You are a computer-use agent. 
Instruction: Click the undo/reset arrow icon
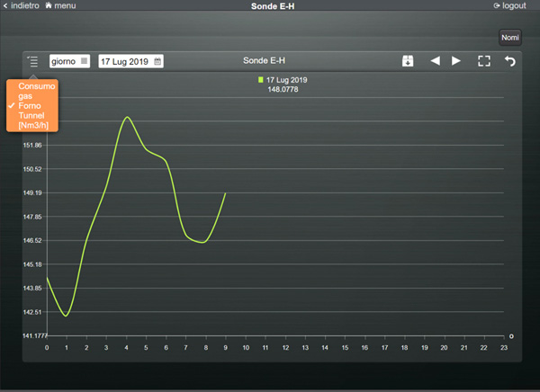[510, 61]
